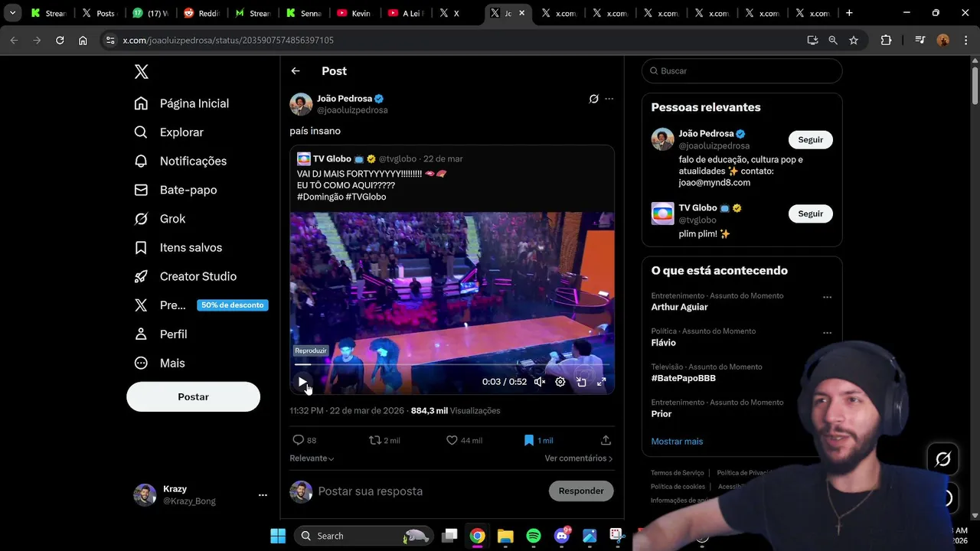This screenshot has width=980, height=551.
Task: Repost the post, 2 mil
Action: coord(384,440)
